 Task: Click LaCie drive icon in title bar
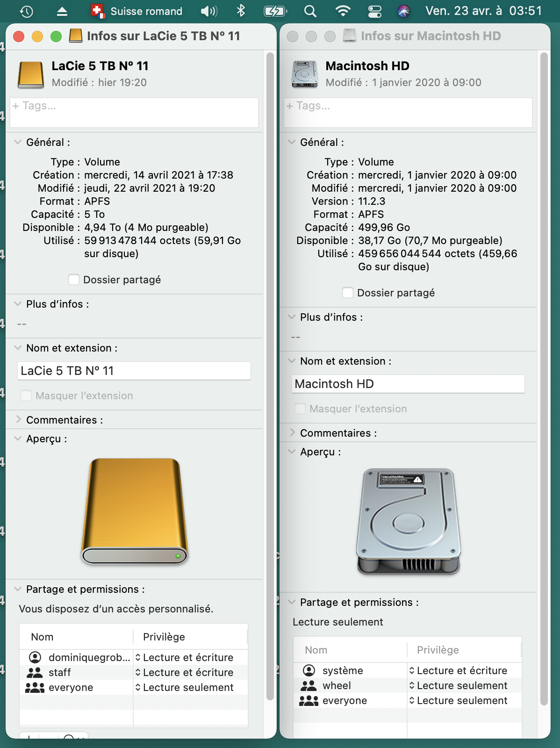[75, 36]
